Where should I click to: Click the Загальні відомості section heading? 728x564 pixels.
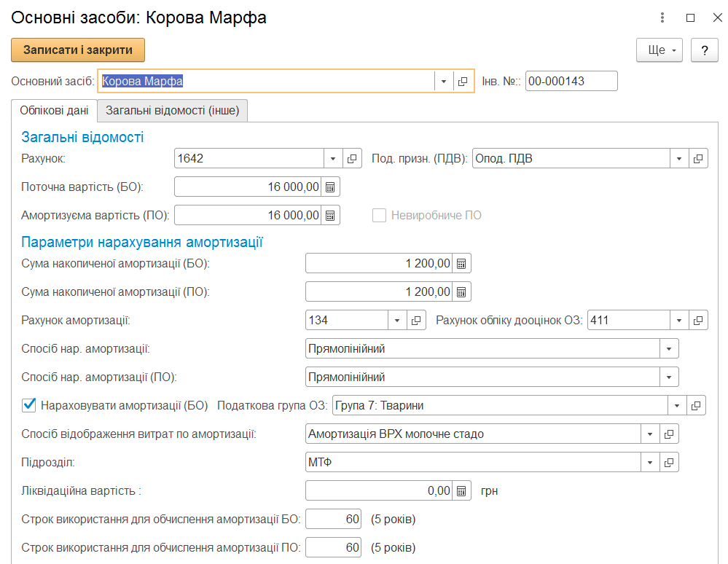(x=82, y=137)
